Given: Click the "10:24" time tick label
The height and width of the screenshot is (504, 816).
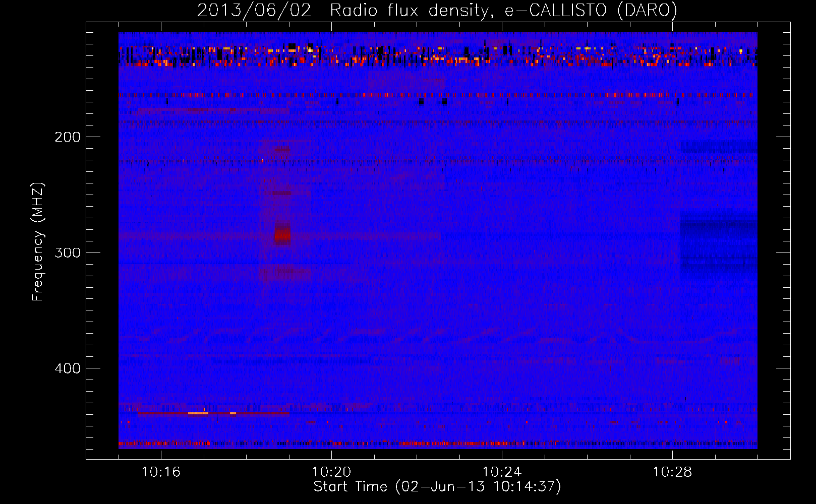Looking at the screenshot, I should [x=502, y=472].
